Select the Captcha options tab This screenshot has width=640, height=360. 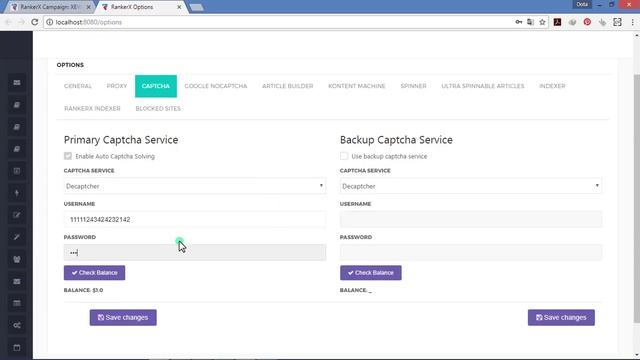[x=156, y=86]
